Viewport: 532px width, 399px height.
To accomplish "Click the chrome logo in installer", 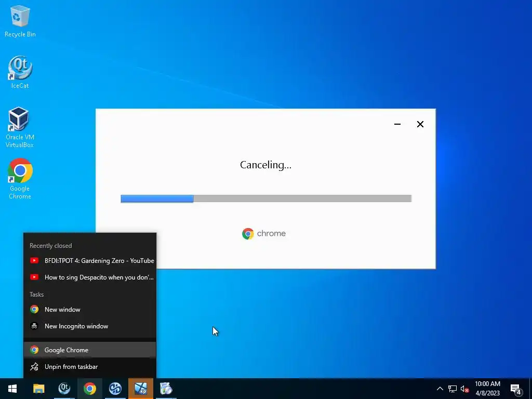I will click(x=264, y=233).
